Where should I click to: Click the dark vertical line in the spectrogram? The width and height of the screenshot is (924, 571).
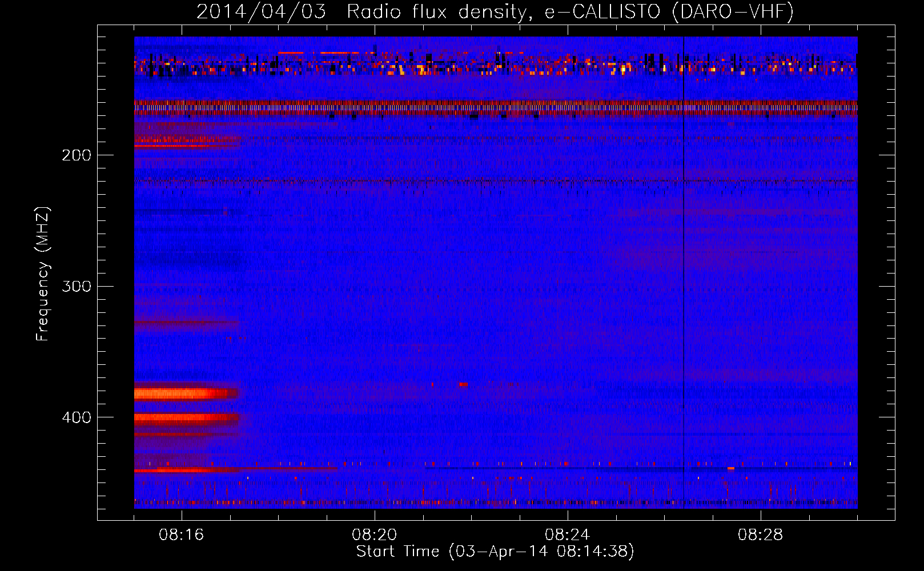[684, 272]
